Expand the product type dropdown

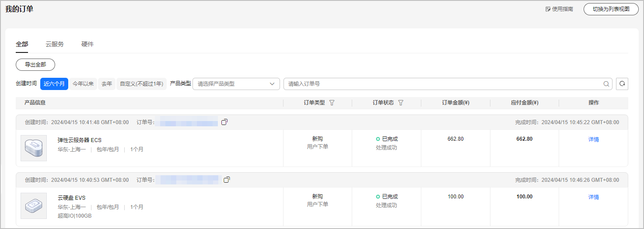coord(236,84)
